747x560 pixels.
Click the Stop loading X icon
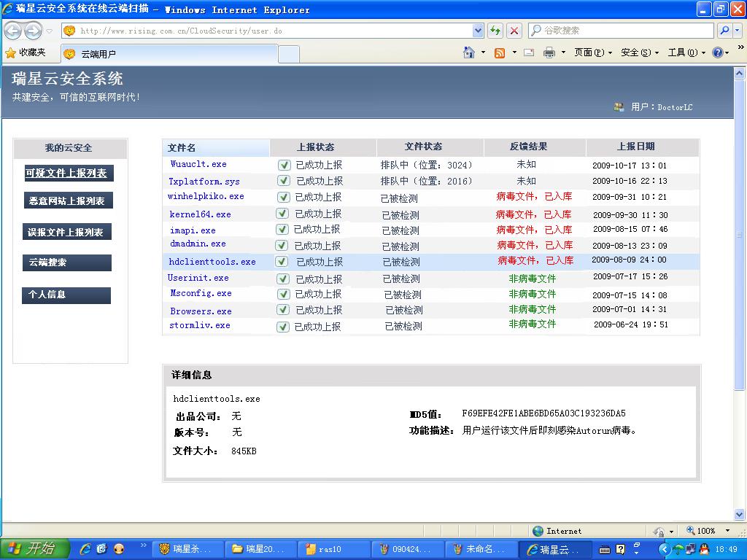(x=514, y=31)
